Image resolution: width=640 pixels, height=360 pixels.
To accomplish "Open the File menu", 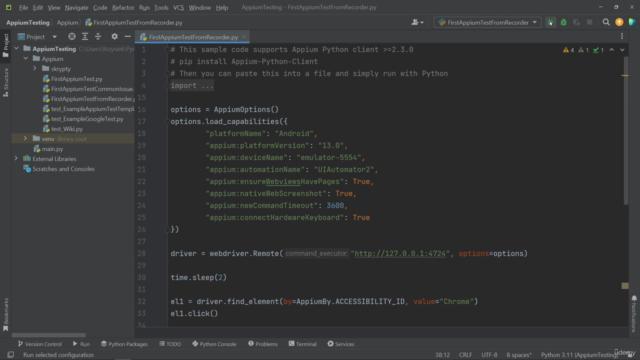I will 23,7.
